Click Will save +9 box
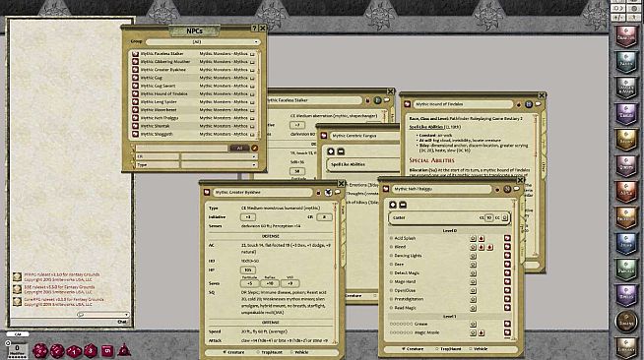This screenshot has height=360, width=644. [290, 283]
